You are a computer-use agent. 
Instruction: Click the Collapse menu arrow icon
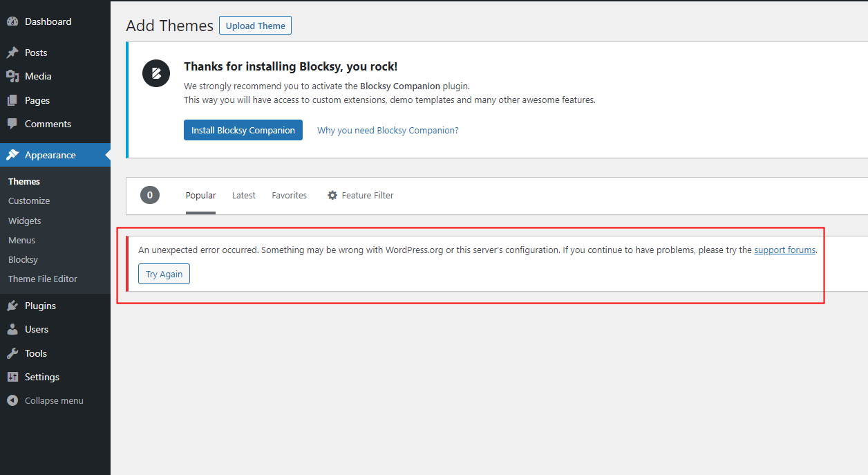(12, 400)
